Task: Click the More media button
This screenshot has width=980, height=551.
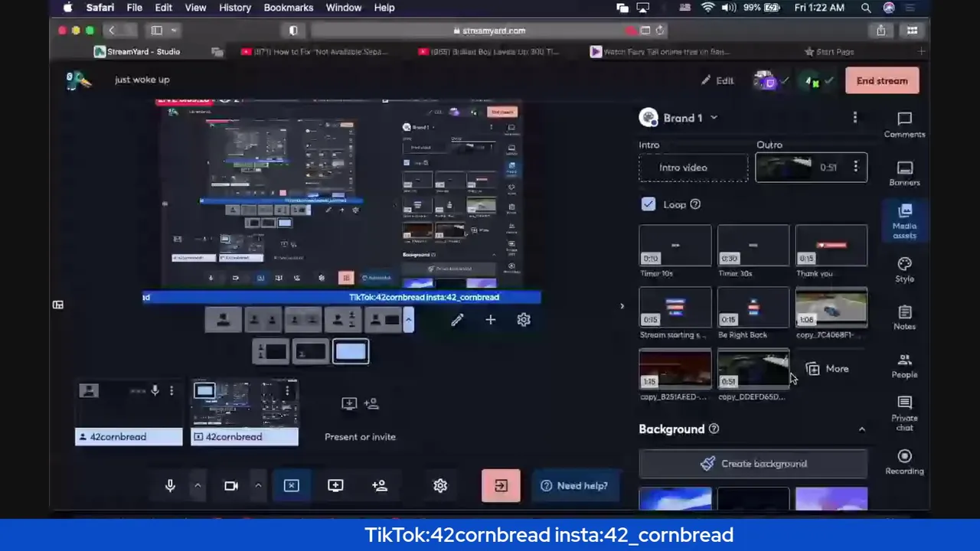Action: pos(828,369)
